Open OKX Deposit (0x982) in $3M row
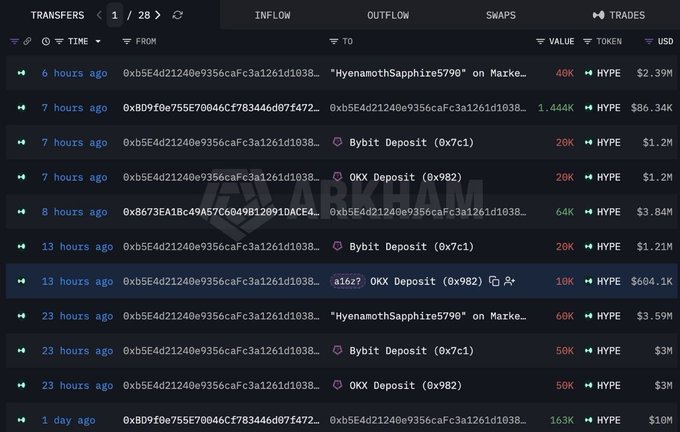The height and width of the screenshot is (432, 680). (405, 385)
